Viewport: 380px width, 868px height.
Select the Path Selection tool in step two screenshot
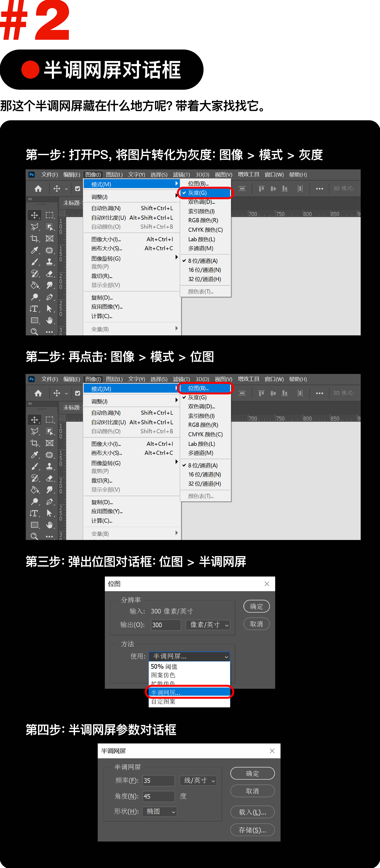pyautogui.click(x=50, y=513)
